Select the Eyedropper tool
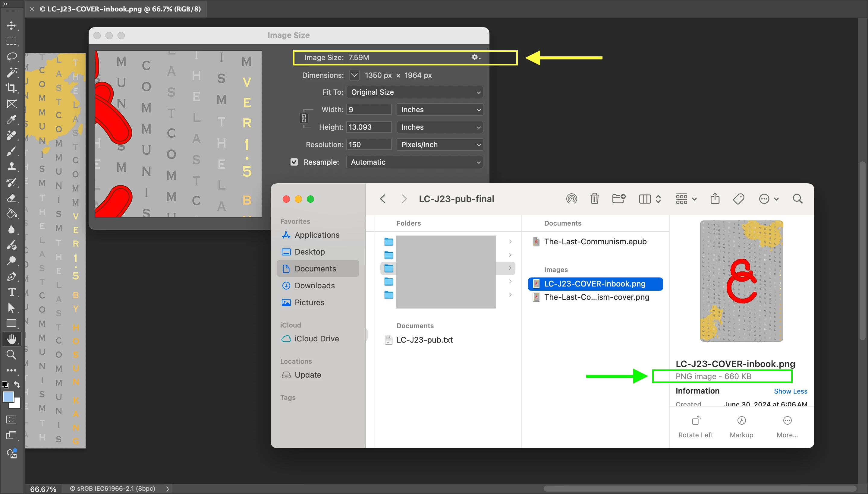The image size is (868, 494). pyautogui.click(x=11, y=119)
